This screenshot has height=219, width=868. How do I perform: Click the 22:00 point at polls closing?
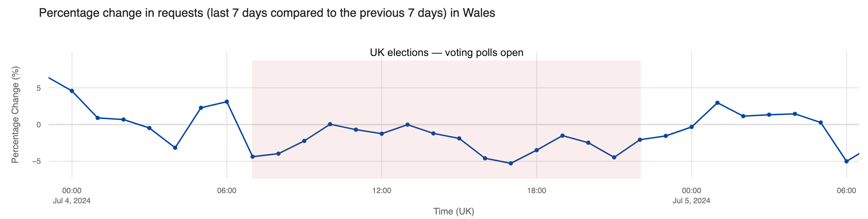pos(640,140)
